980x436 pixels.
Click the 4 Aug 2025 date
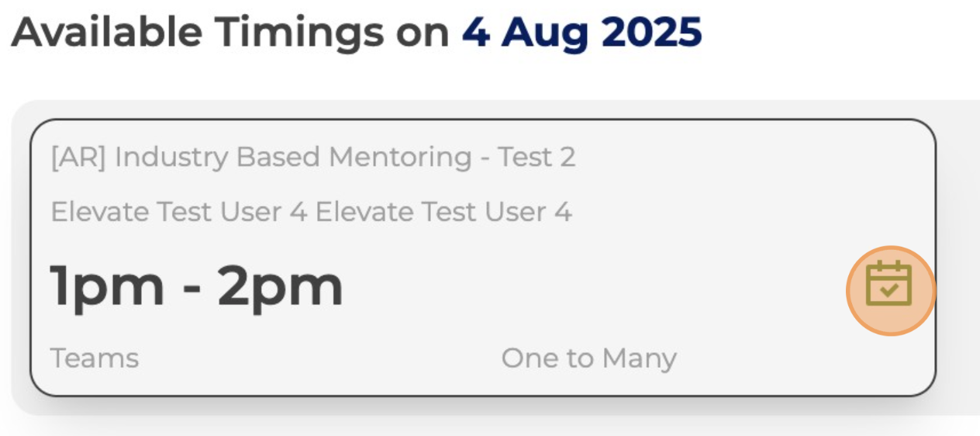click(581, 32)
